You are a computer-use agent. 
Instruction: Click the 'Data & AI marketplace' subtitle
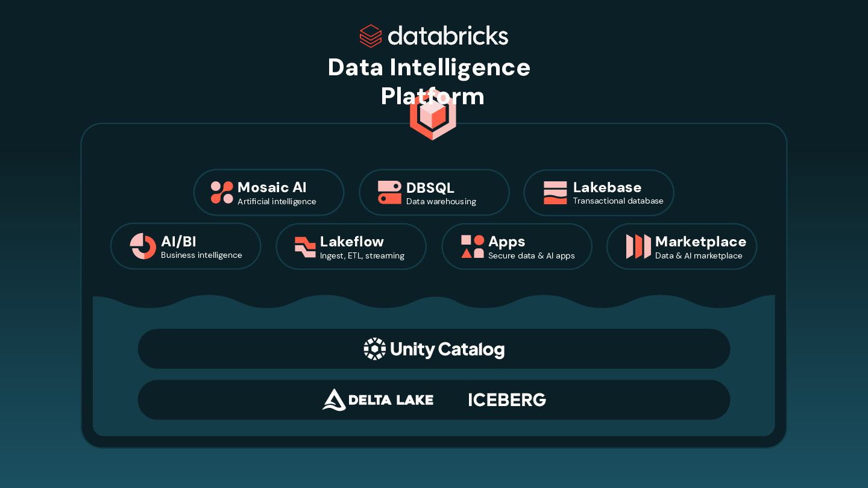[x=699, y=255]
